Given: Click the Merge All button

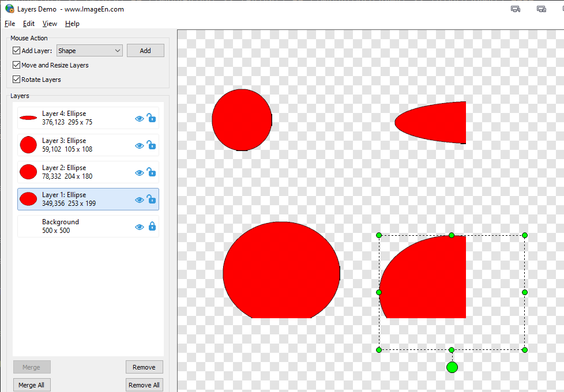Looking at the screenshot, I should (32, 385).
